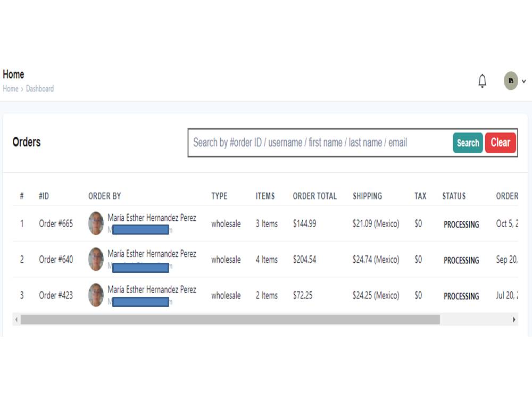Viewport: 532px width, 399px height.
Task: Open Order #665 link
Action: point(56,223)
